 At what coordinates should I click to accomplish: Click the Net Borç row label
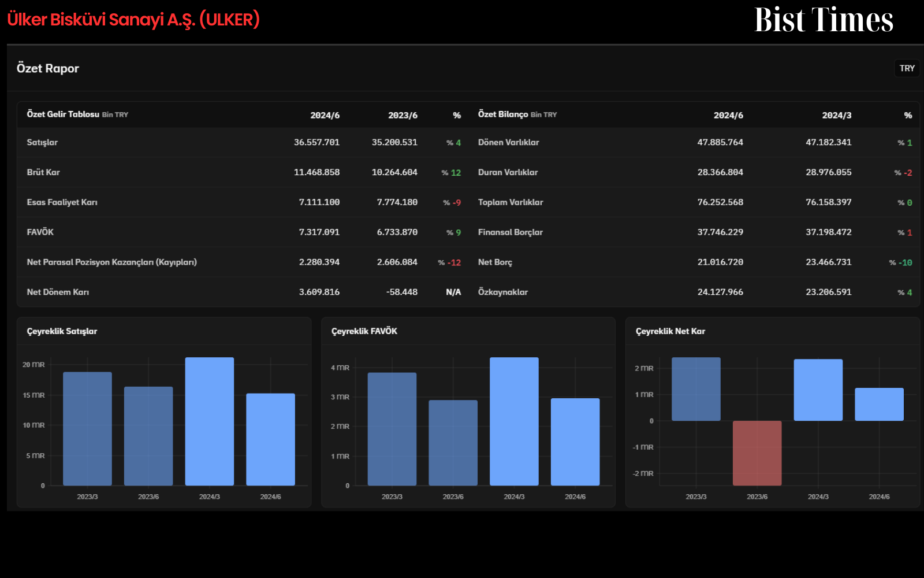[495, 262]
